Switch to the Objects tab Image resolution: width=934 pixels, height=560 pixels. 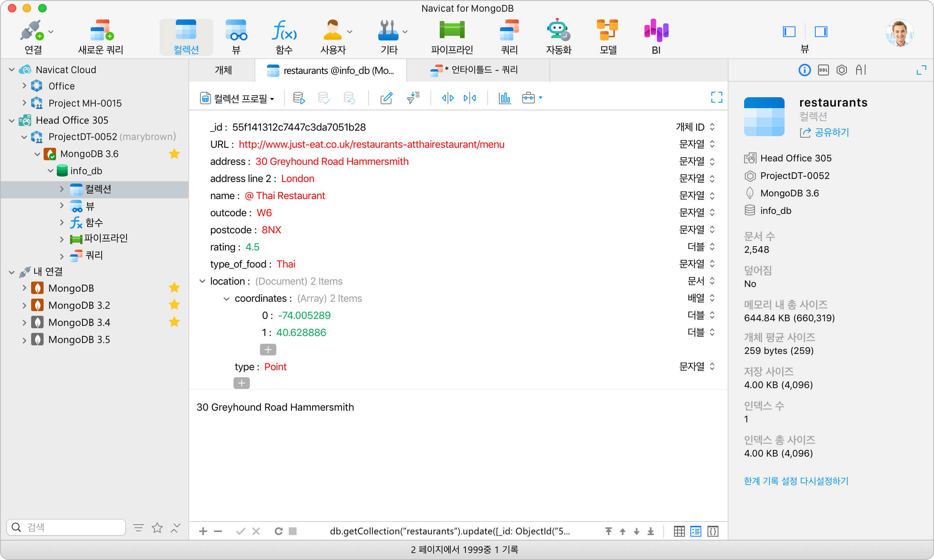[223, 70]
